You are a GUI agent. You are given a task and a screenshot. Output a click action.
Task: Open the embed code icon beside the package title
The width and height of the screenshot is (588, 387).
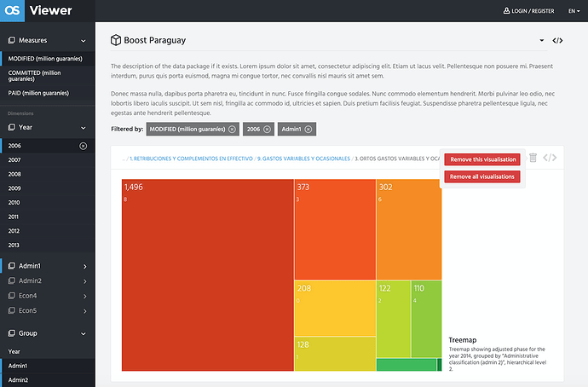click(x=557, y=41)
